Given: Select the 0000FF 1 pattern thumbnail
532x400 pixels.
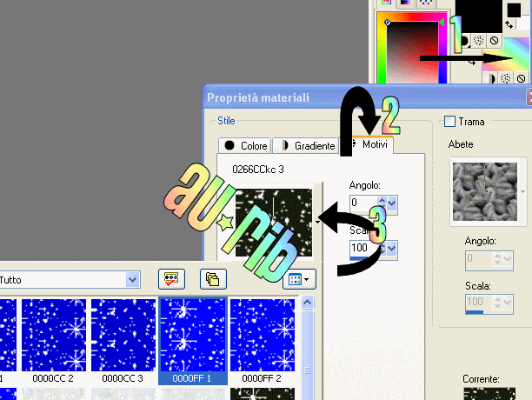Looking at the screenshot, I should click(193, 340).
